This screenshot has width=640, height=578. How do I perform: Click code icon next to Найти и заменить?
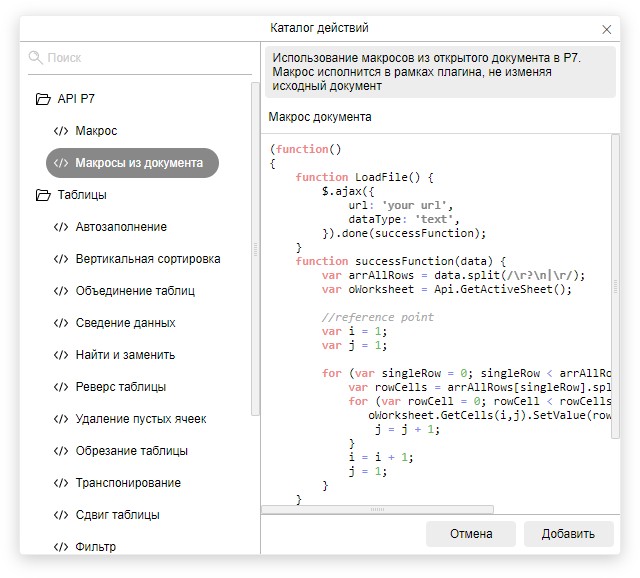coord(61,355)
